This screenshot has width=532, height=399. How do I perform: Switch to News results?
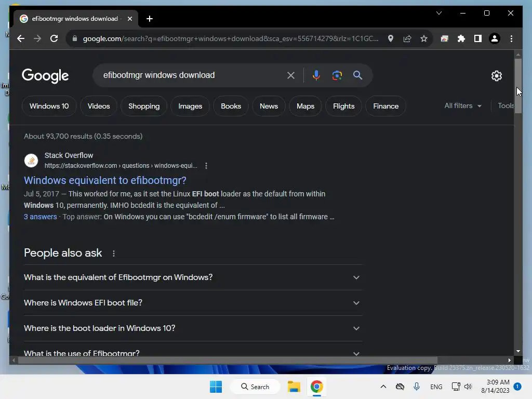tap(269, 106)
